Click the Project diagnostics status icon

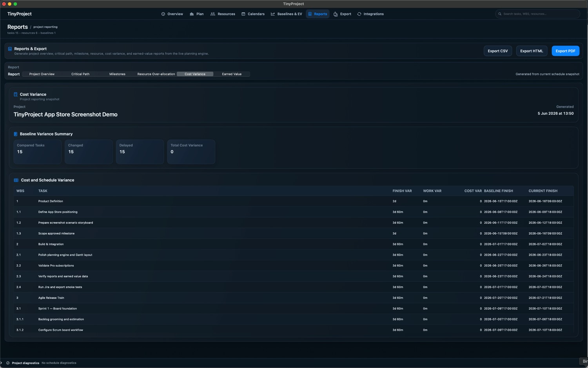pyautogui.click(x=8, y=363)
